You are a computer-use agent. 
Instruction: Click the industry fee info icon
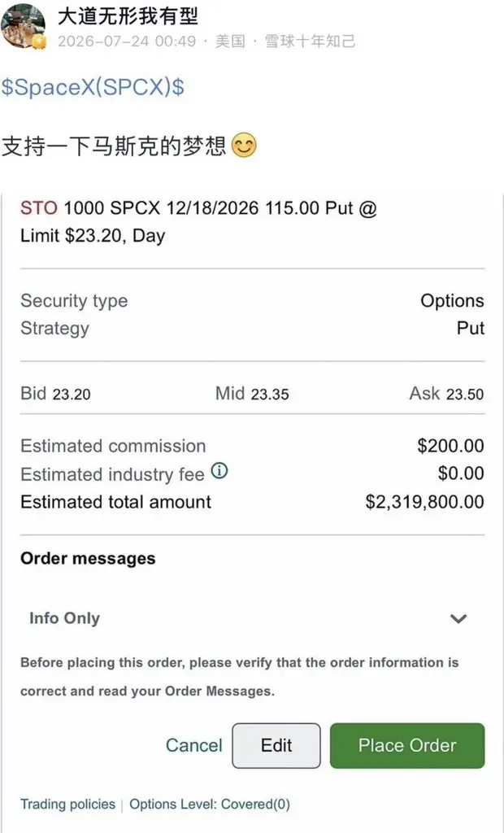point(219,471)
